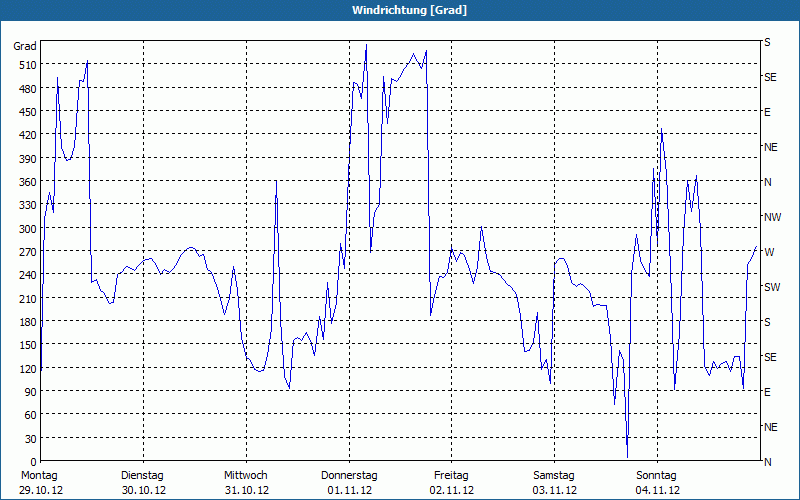Click the 480 value on left axis

28,89
